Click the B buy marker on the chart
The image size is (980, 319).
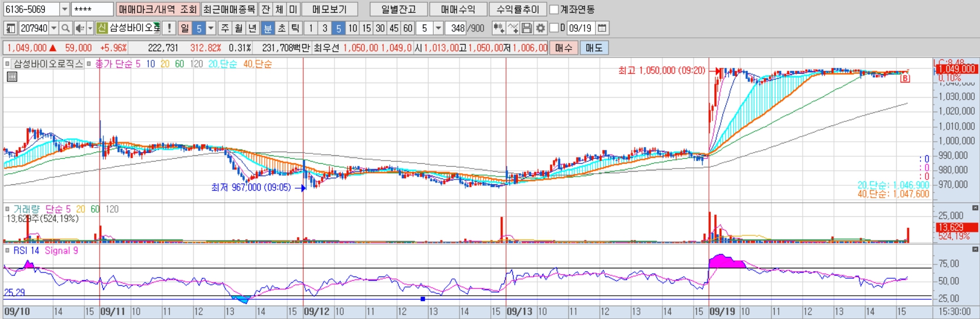click(x=905, y=78)
